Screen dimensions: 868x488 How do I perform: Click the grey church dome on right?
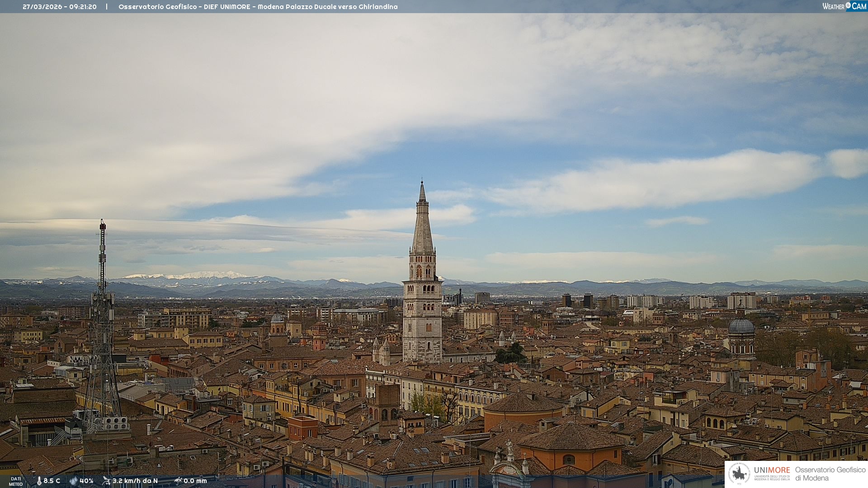pyautogui.click(x=741, y=327)
